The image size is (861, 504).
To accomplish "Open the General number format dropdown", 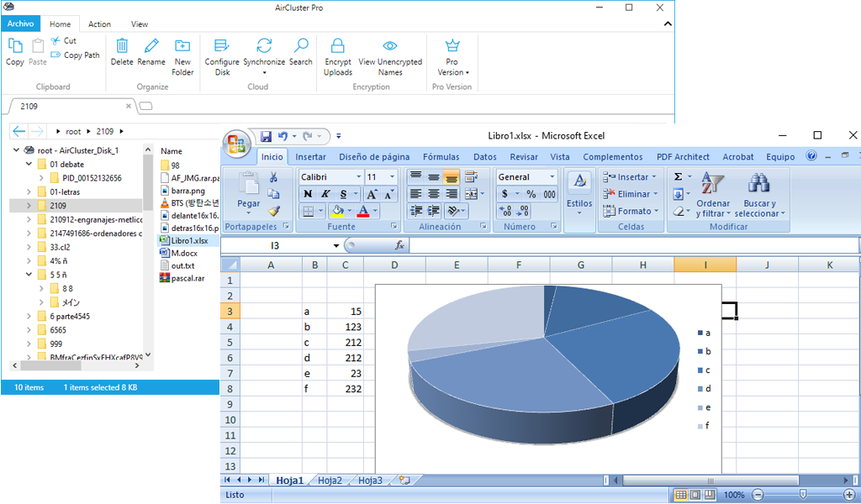I will (x=552, y=176).
